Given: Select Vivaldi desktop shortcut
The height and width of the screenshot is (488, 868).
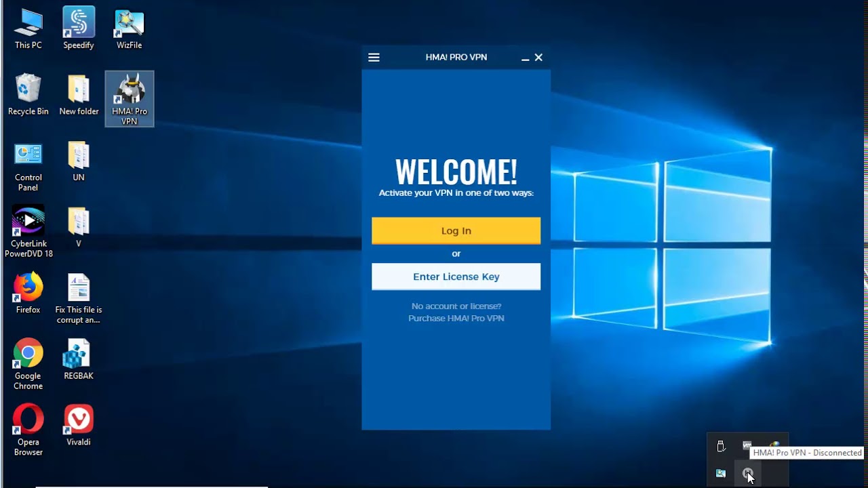Looking at the screenshot, I should [x=79, y=424].
